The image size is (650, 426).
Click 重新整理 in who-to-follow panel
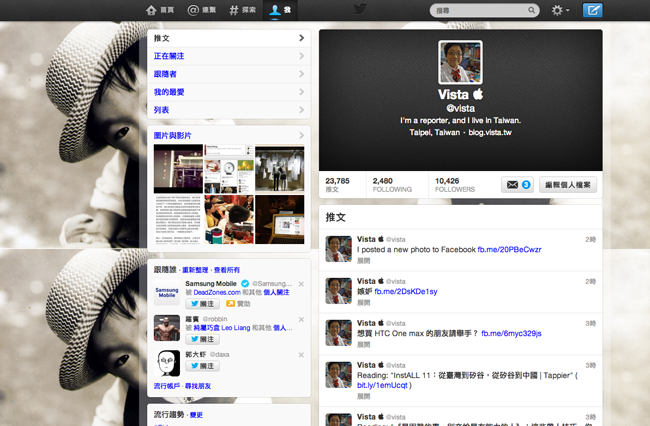[x=195, y=270]
